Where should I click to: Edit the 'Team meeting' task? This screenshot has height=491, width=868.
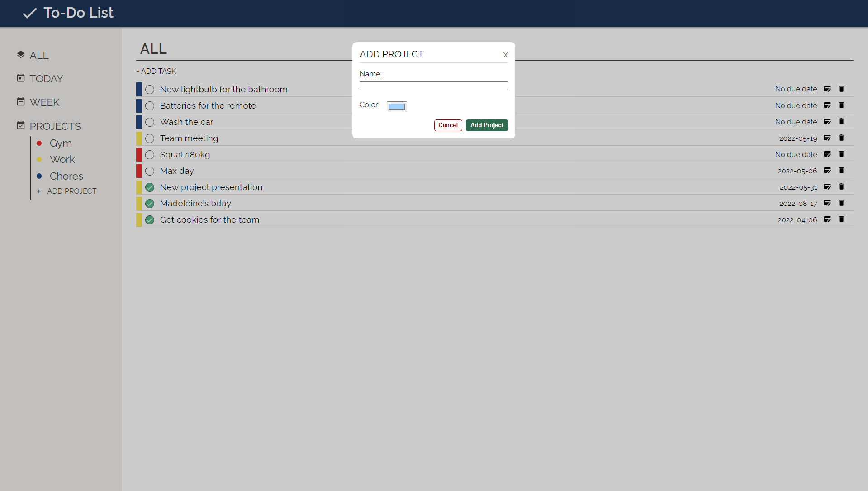(827, 138)
